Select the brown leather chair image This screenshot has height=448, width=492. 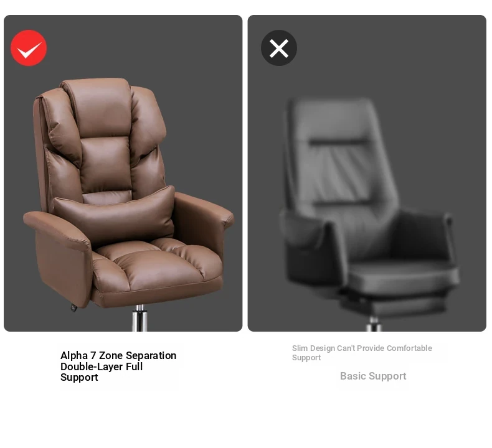(x=128, y=204)
